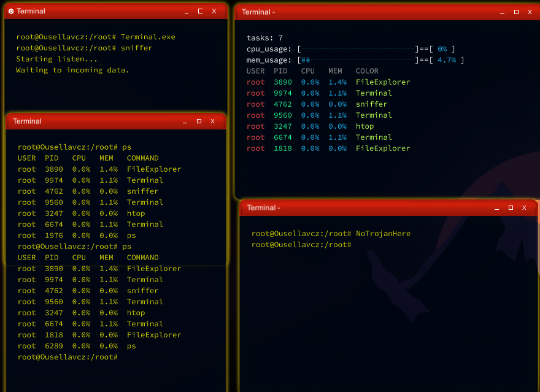Maximize the Terminal window running sniffer
Screen dimensions: 540x392
[200, 12]
